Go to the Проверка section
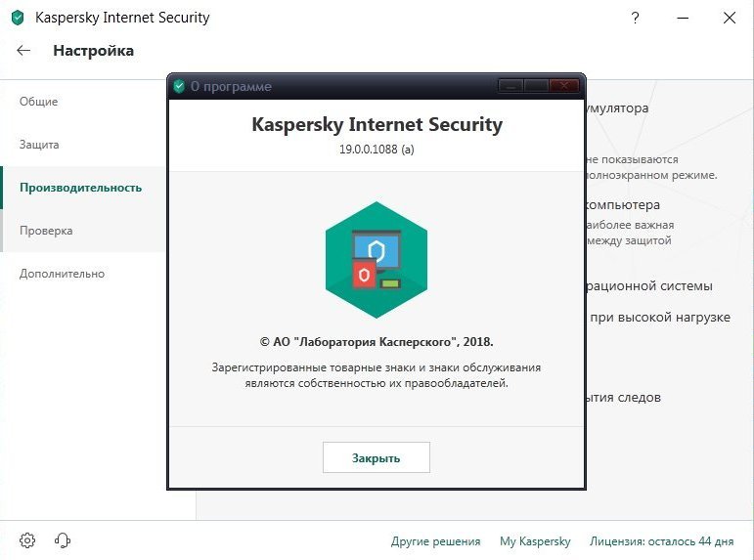The height and width of the screenshot is (560, 754). (46, 231)
